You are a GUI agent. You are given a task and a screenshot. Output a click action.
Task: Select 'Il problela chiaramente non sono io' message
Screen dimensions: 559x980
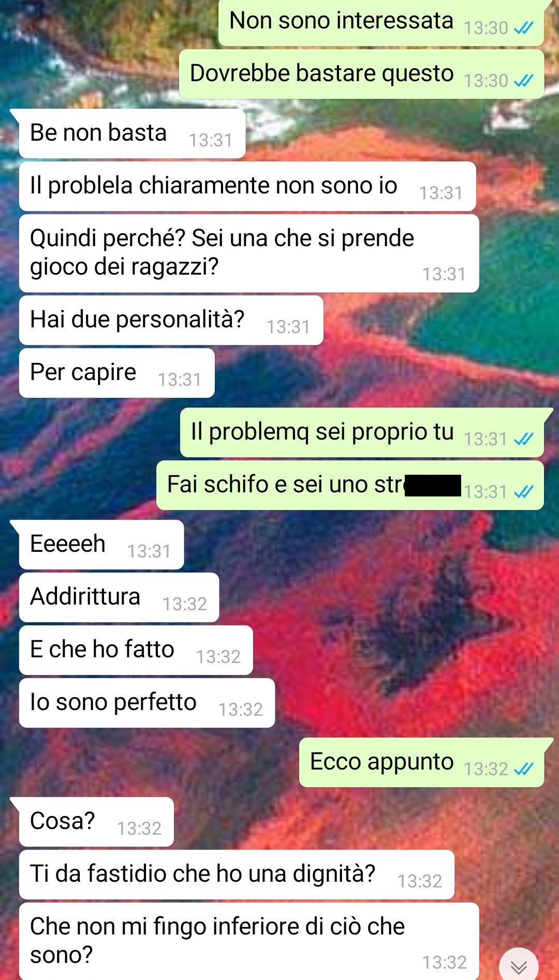coord(247,186)
